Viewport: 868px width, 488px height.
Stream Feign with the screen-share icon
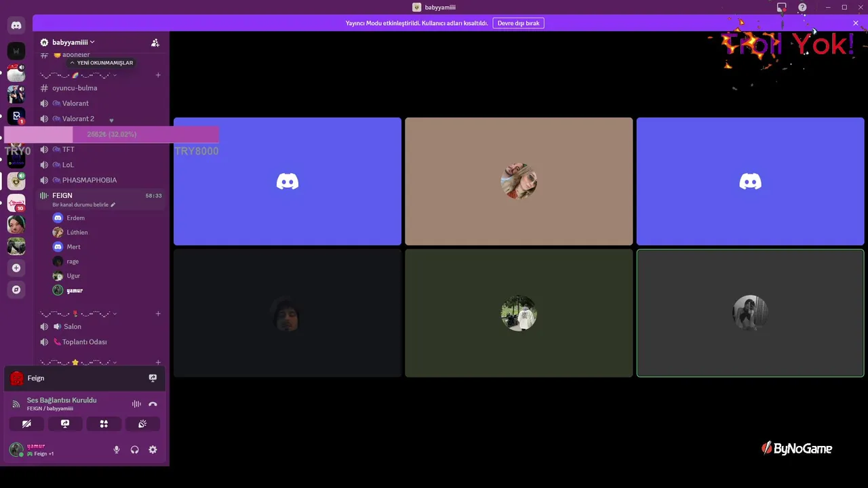coord(153,378)
